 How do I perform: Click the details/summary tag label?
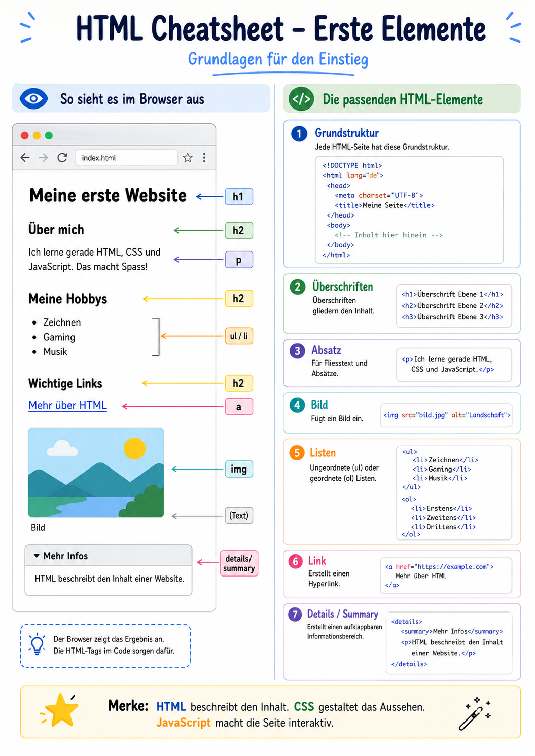239,563
